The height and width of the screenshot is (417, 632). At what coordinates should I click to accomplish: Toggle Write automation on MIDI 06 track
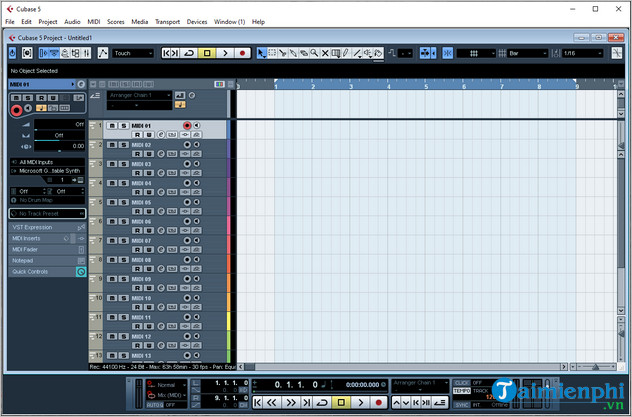coord(149,230)
